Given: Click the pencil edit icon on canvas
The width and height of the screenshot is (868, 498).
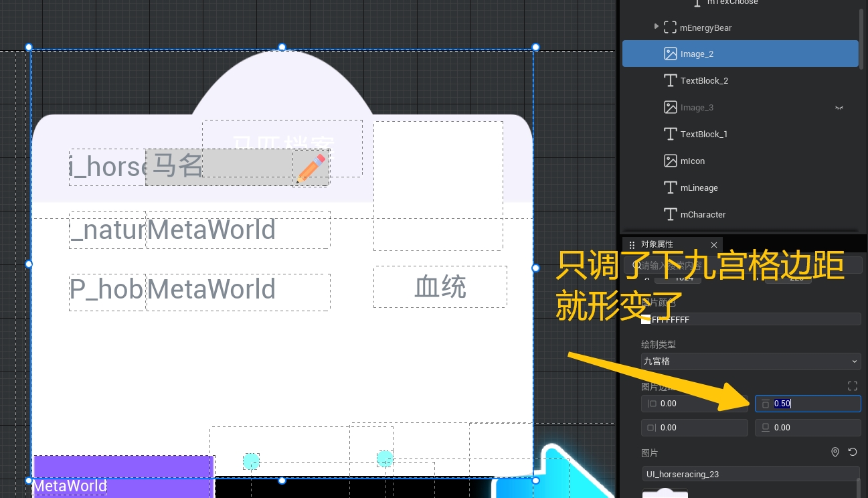Looking at the screenshot, I should [311, 168].
